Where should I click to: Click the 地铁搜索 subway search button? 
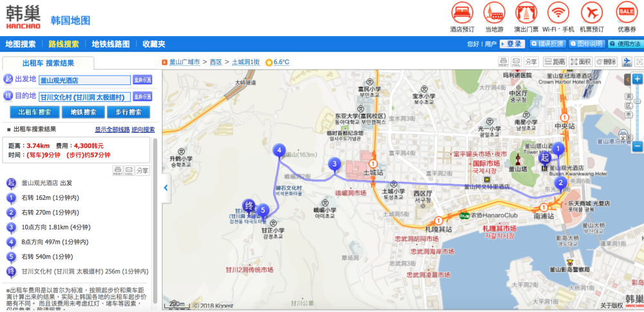[83, 112]
